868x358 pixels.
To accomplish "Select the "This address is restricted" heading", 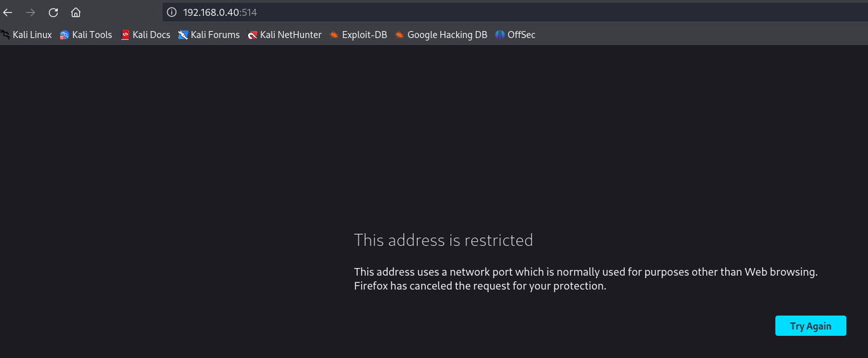I will click(444, 240).
